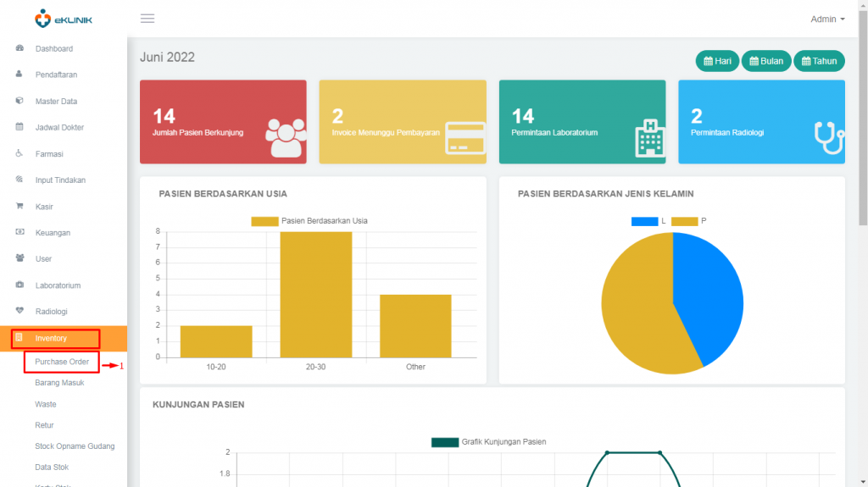Click the User group icon in sidebar

pyautogui.click(x=20, y=257)
